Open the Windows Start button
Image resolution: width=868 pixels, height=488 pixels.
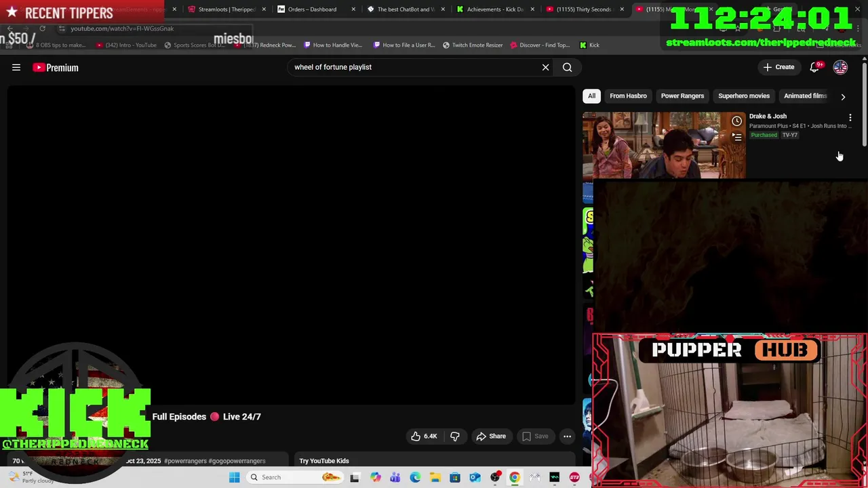click(234, 477)
